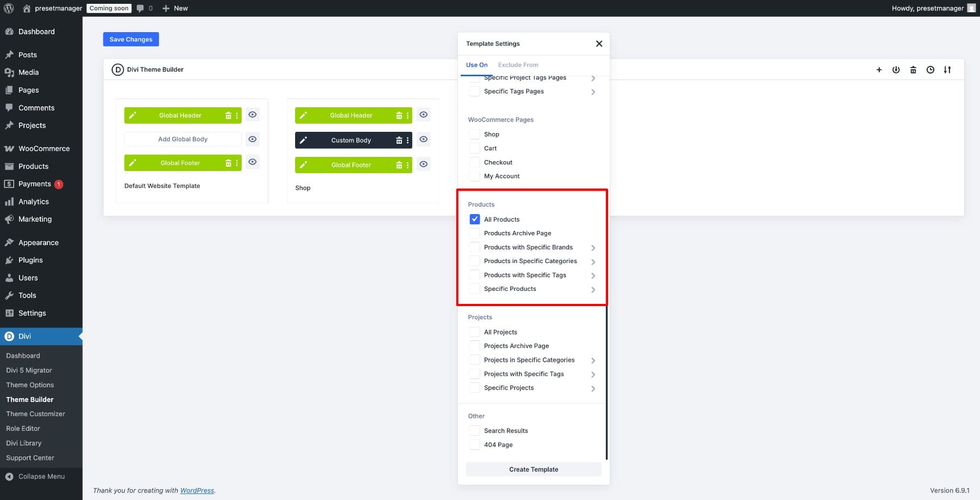The height and width of the screenshot is (500, 980).
Task: Uncheck the All Products checkbox
Action: coord(475,219)
